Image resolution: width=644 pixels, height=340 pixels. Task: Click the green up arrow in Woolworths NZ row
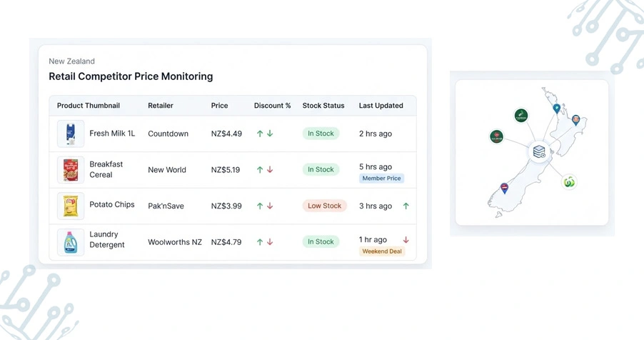(x=260, y=242)
